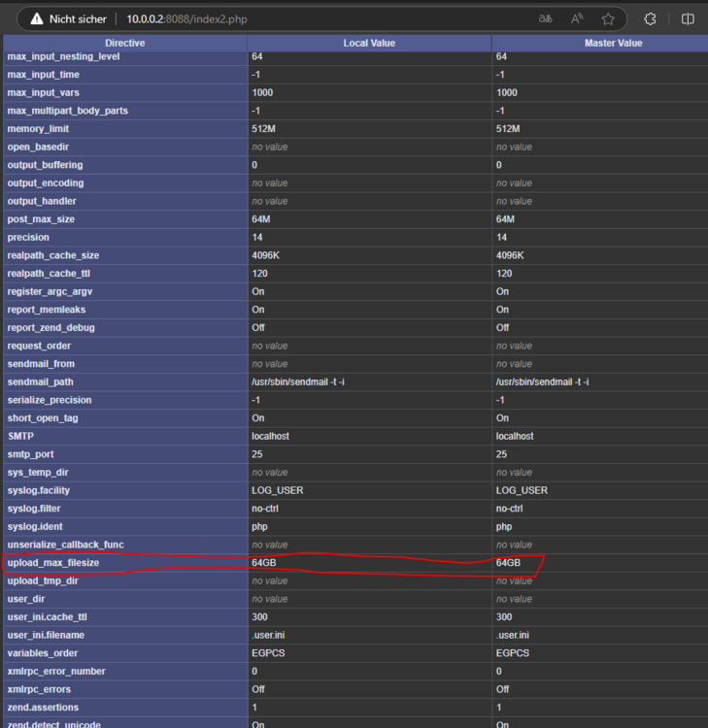Select the SMTP directive

point(21,437)
